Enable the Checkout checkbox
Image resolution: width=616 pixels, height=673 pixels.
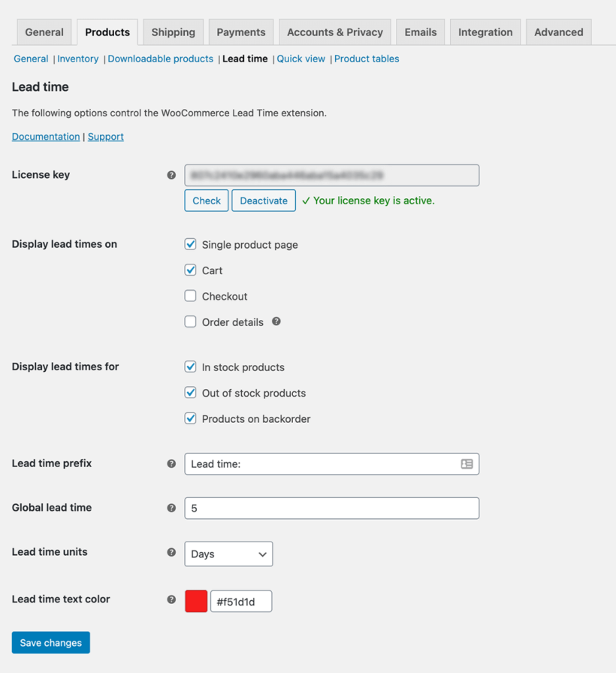pos(190,296)
